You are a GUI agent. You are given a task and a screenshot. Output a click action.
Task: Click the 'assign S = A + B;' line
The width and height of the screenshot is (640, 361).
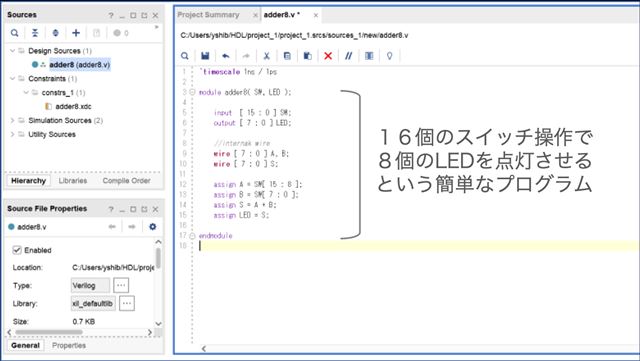tap(245, 205)
